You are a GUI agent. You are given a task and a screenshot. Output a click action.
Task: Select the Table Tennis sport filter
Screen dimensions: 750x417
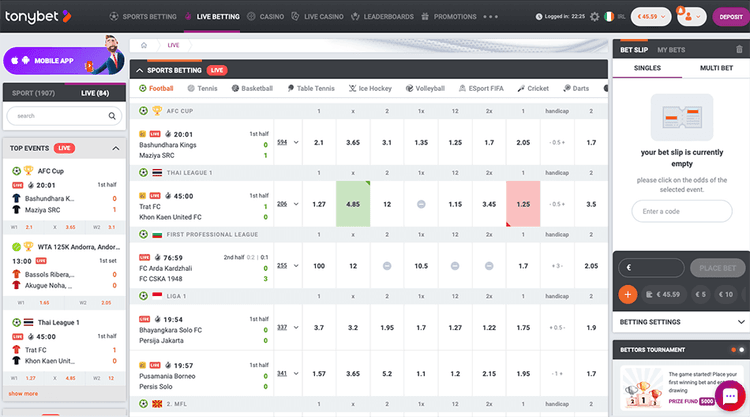[x=311, y=88]
